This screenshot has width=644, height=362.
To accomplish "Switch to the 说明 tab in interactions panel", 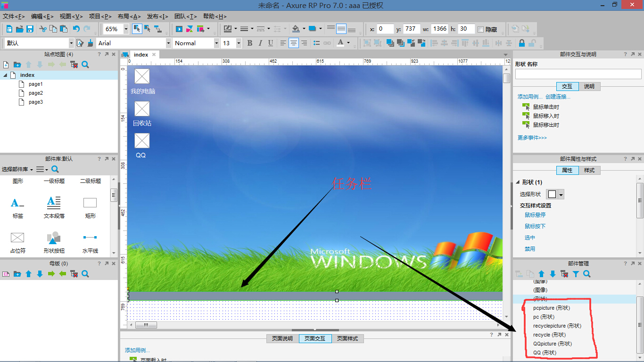I will 589,86.
